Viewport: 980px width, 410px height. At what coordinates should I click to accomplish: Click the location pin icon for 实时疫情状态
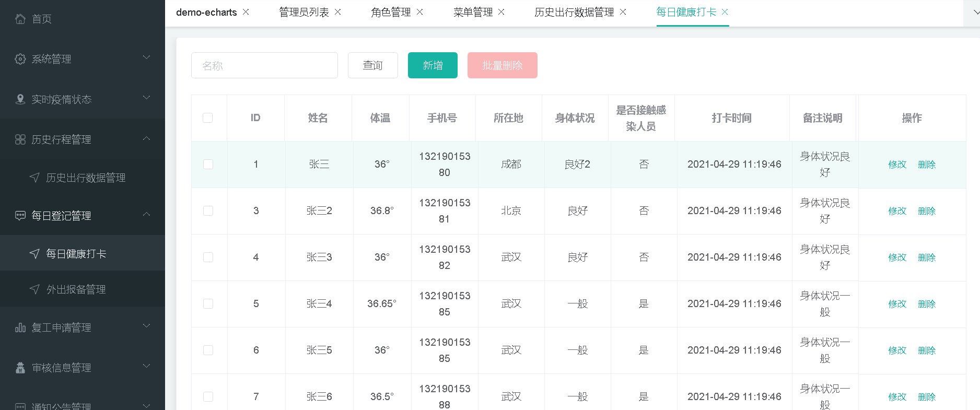click(x=20, y=99)
